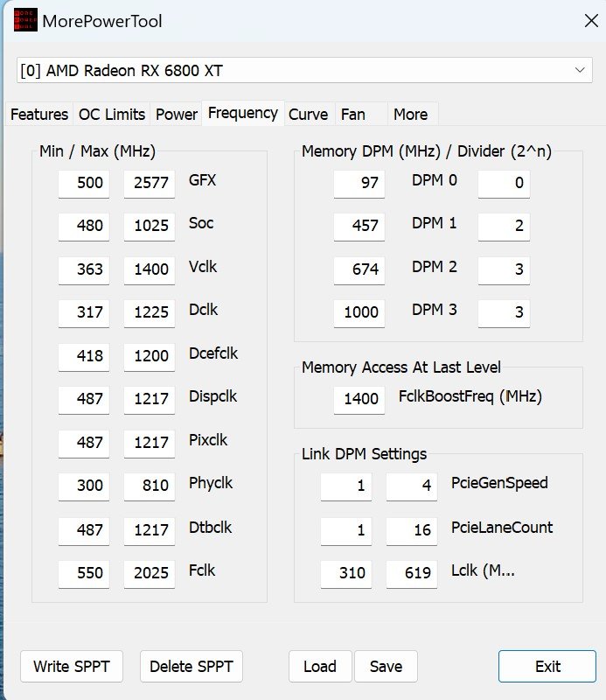Click the Fclk minimum field showing 550

[84, 573]
